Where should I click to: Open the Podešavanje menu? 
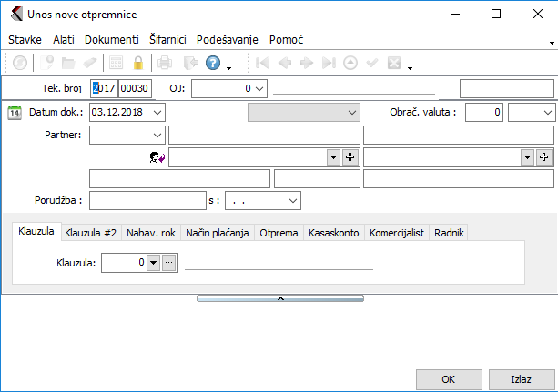coord(228,40)
